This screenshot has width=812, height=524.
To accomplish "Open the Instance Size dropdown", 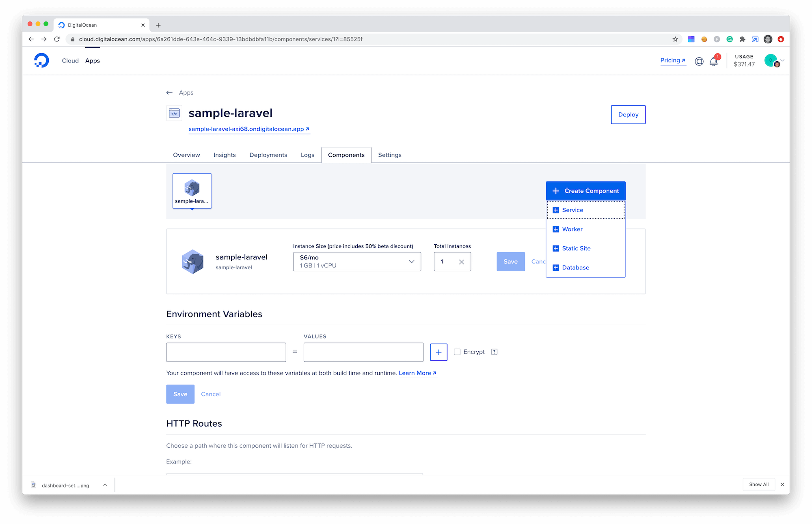I will pos(357,262).
